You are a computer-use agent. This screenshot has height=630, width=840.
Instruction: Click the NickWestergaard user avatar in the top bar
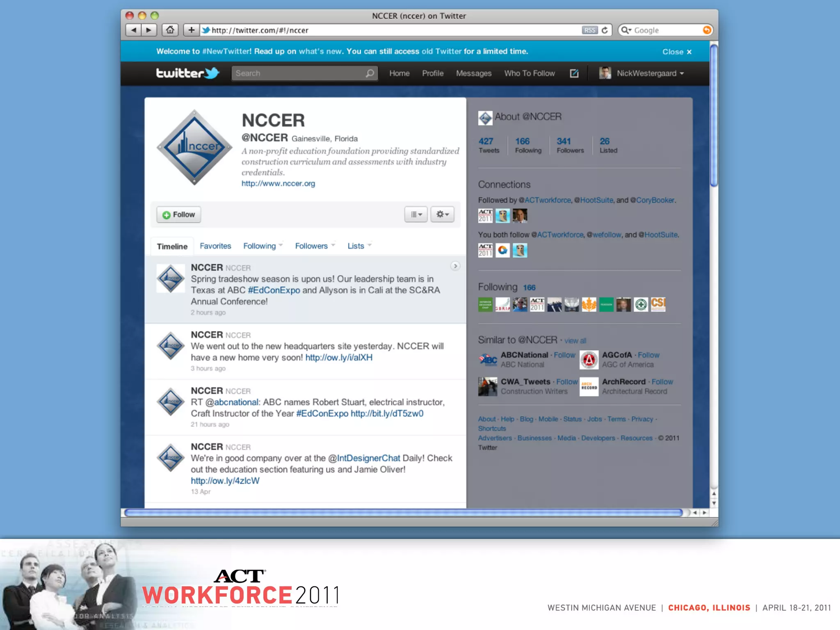coord(605,73)
